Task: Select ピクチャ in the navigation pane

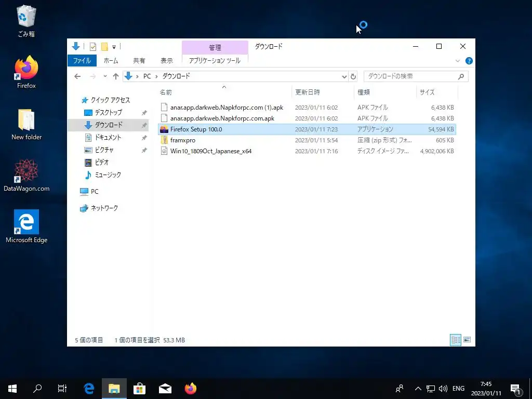Action: pyautogui.click(x=104, y=150)
